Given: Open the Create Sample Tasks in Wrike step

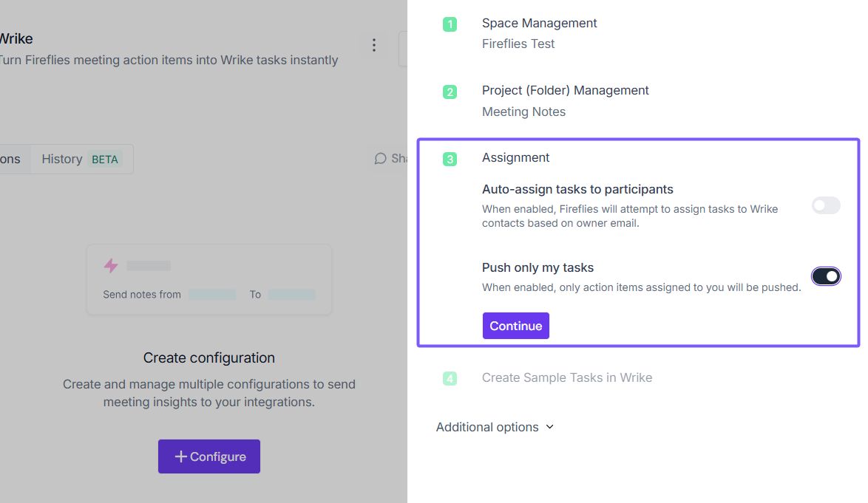Looking at the screenshot, I should click(x=566, y=377).
